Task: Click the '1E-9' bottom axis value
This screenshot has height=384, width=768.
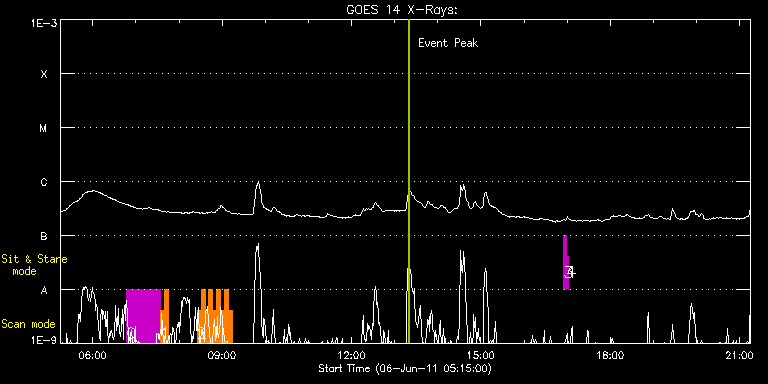Action: [44, 340]
